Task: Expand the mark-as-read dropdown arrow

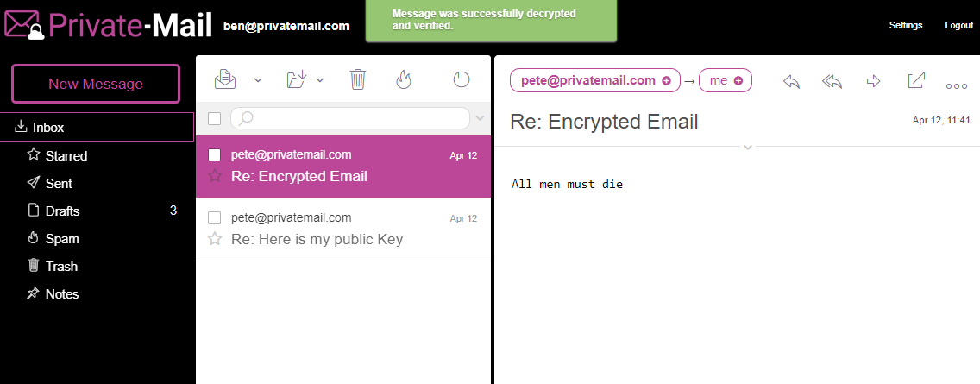Action: point(258,81)
